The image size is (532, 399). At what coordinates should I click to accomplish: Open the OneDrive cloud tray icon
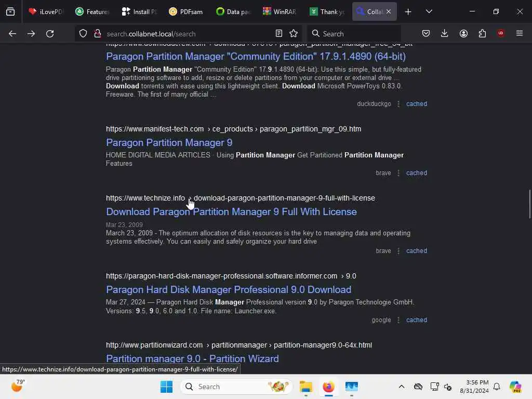coord(418,387)
